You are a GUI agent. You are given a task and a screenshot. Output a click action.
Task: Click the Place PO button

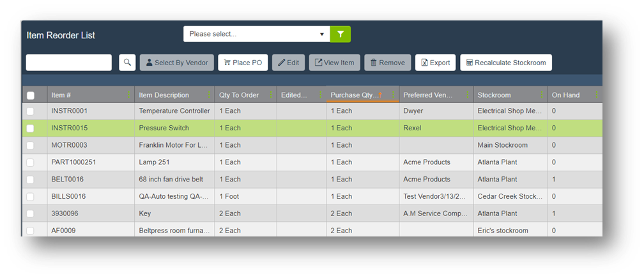pyautogui.click(x=243, y=63)
